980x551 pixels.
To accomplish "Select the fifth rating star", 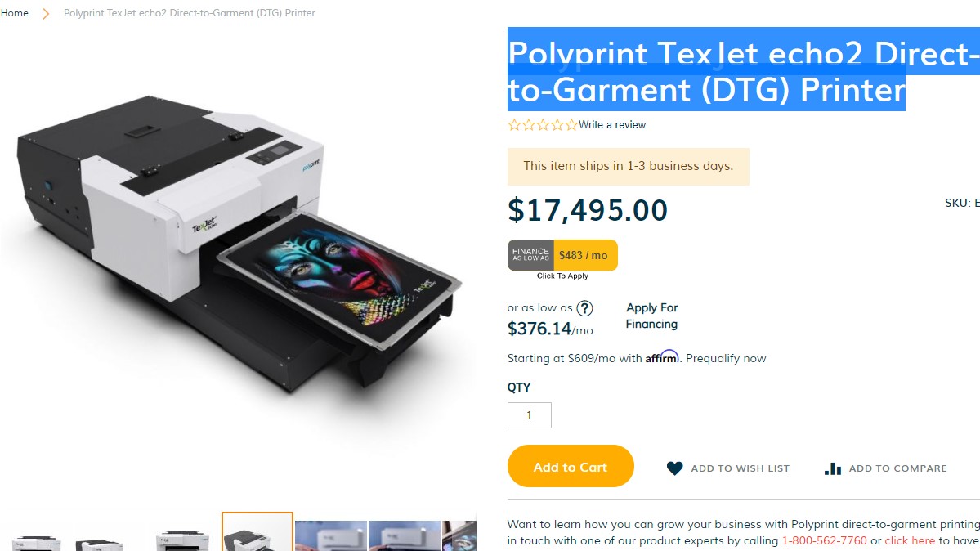I will 571,125.
